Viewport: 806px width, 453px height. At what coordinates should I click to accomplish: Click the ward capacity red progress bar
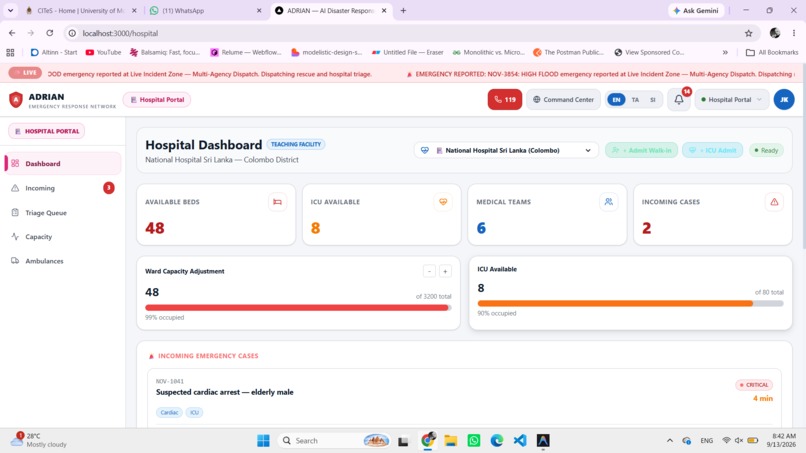pyautogui.click(x=298, y=307)
